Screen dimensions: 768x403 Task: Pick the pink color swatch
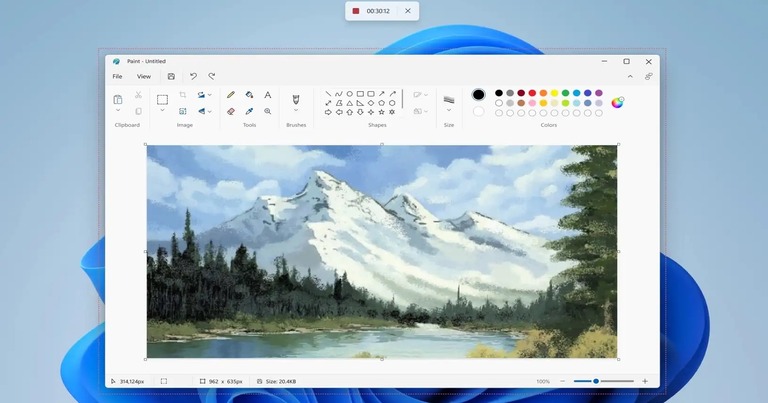[532, 103]
